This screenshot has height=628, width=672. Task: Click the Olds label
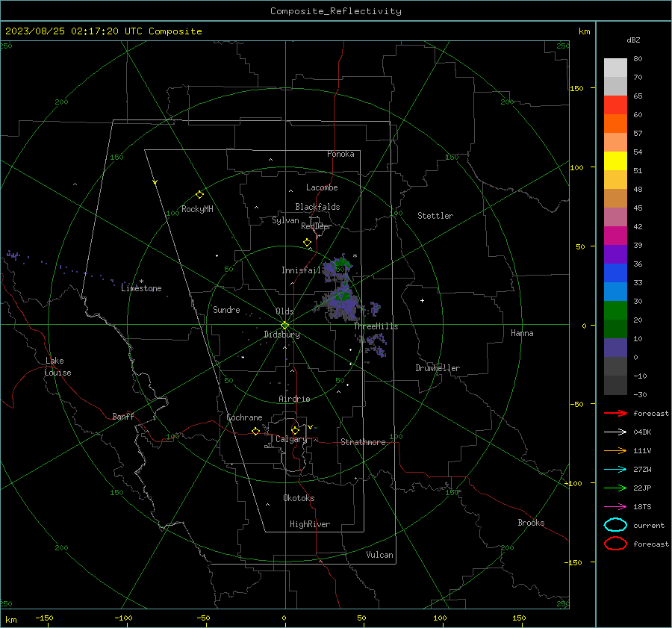tap(284, 311)
